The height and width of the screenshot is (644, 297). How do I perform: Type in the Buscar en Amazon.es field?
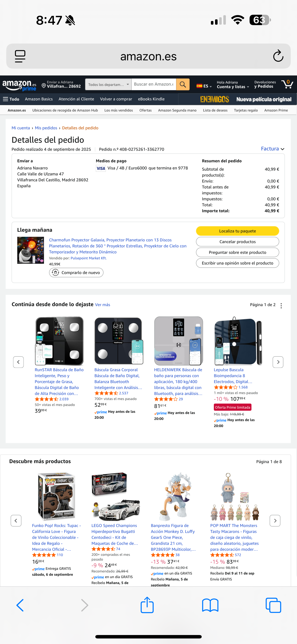[154, 84]
